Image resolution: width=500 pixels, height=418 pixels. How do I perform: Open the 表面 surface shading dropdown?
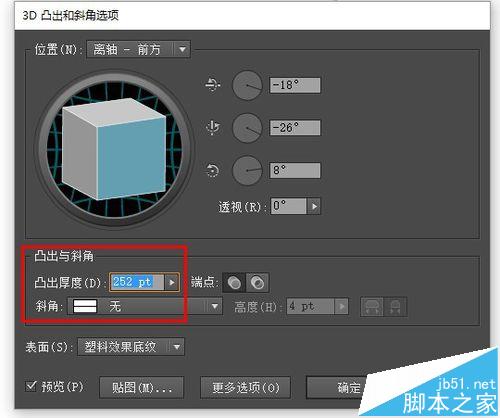pyautogui.click(x=131, y=347)
